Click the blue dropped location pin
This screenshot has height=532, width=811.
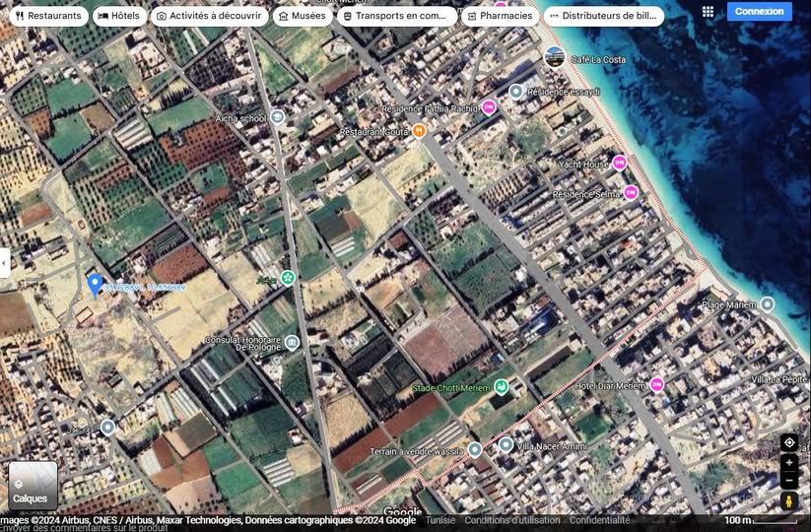click(95, 285)
